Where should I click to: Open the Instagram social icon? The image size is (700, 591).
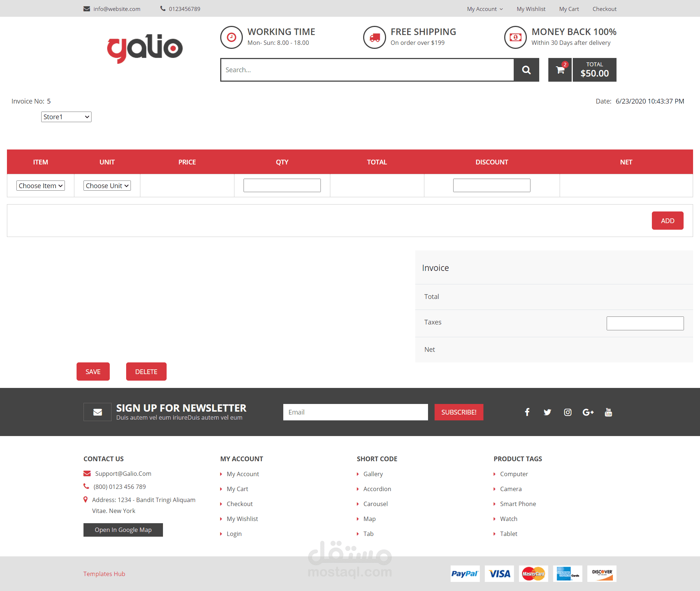tap(568, 412)
